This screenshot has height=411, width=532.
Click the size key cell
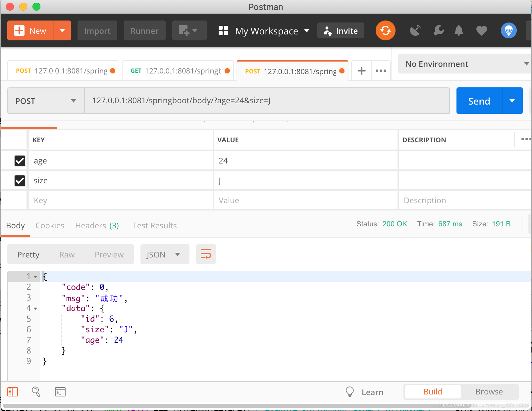click(121, 180)
